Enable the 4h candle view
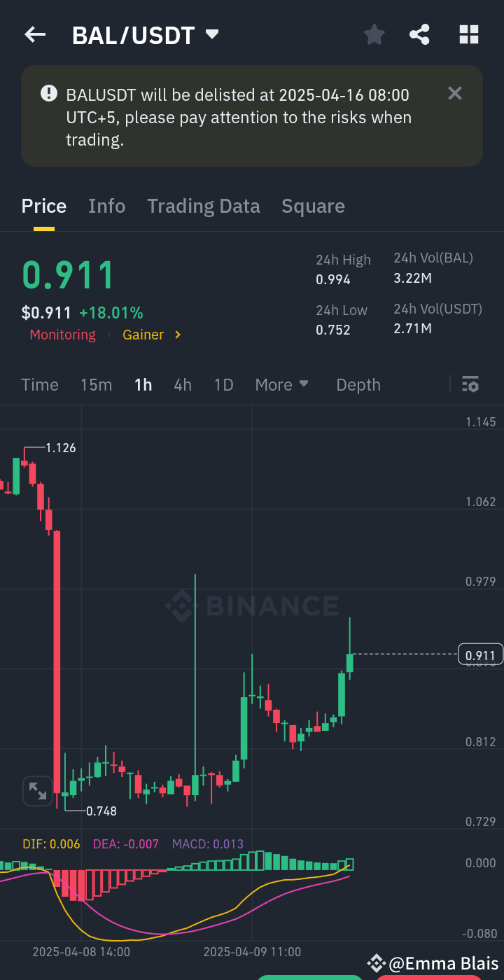504x980 pixels. pos(183,384)
